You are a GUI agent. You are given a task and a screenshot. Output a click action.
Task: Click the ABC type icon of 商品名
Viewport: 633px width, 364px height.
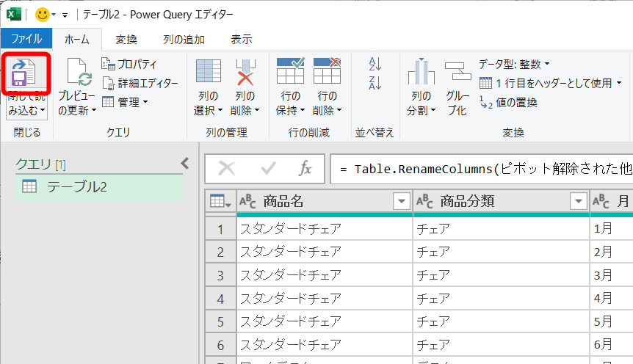pos(247,201)
